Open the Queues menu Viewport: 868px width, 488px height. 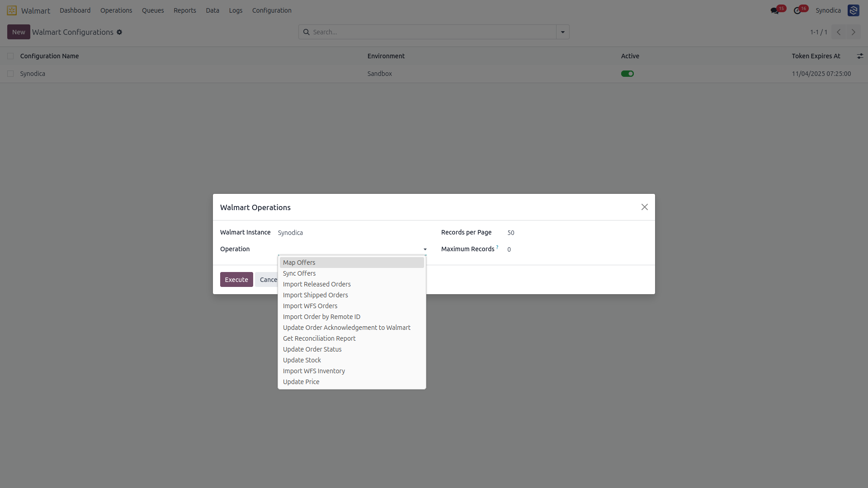(x=153, y=10)
